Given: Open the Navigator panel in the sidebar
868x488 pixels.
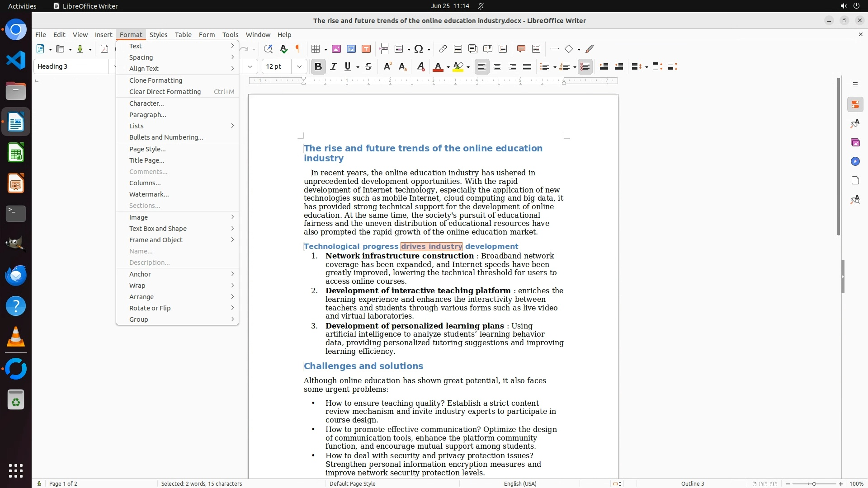Looking at the screenshot, I should click(855, 161).
